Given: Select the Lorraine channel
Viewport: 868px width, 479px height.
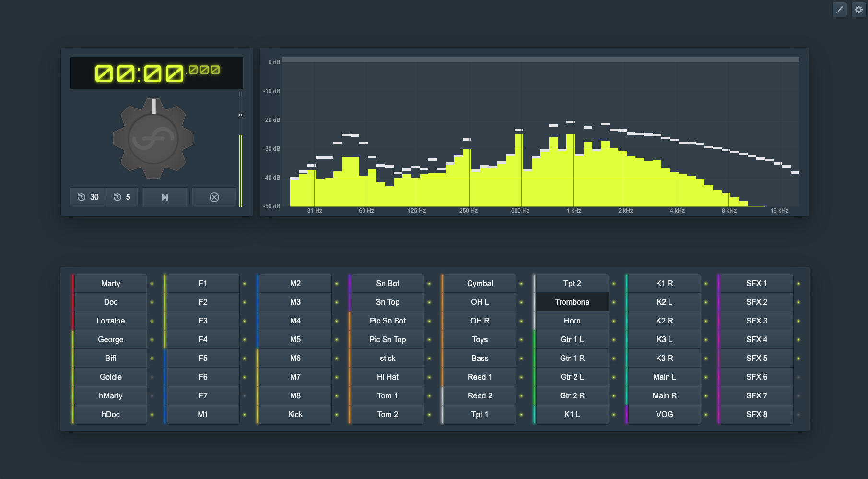Looking at the screenshot, I should (x=111, y=321).
